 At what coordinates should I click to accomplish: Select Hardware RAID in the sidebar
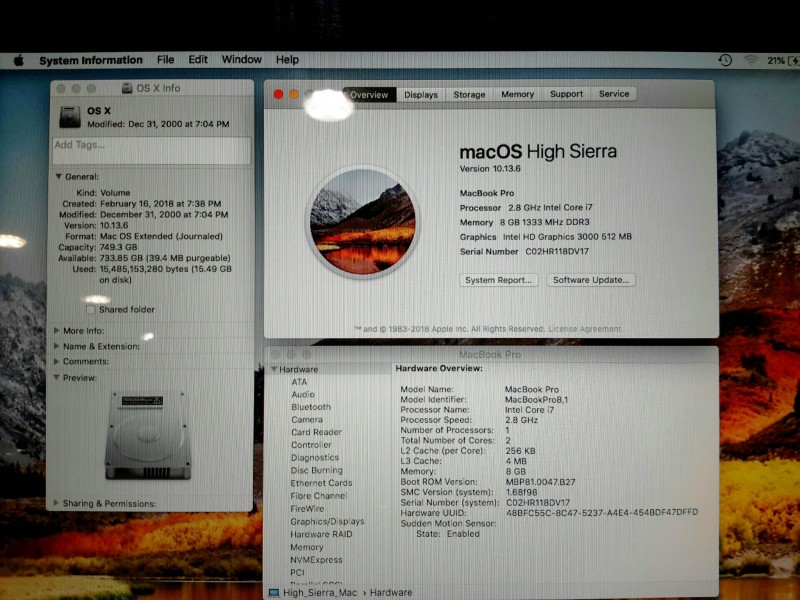[321, 534]
